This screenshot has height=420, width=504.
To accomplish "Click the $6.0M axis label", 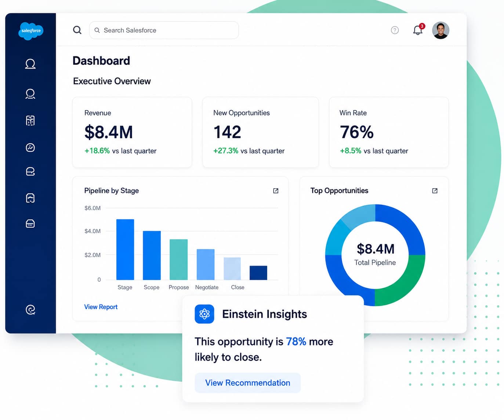I will tap(93, 208).
